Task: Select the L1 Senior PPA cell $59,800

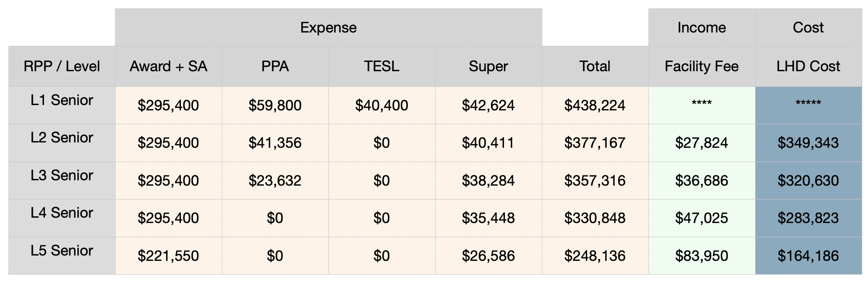Action: pyautogui.click(x=275, y=105)
